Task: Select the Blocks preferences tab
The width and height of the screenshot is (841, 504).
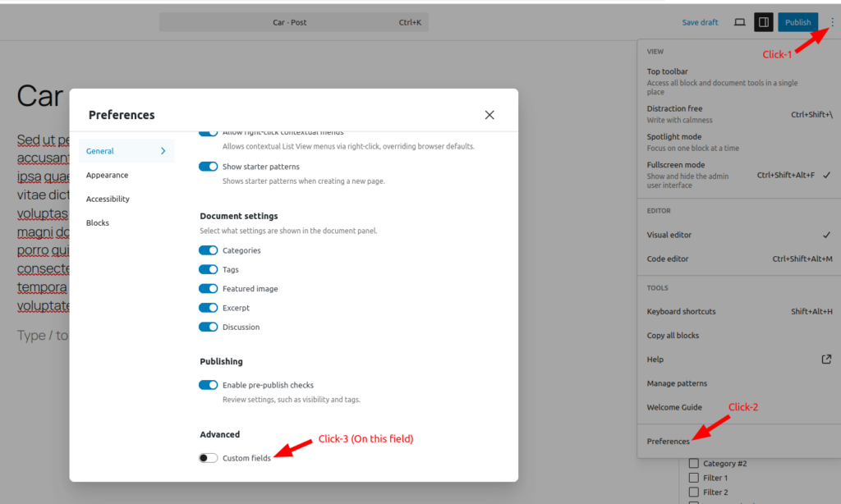Action: (98, 222)
